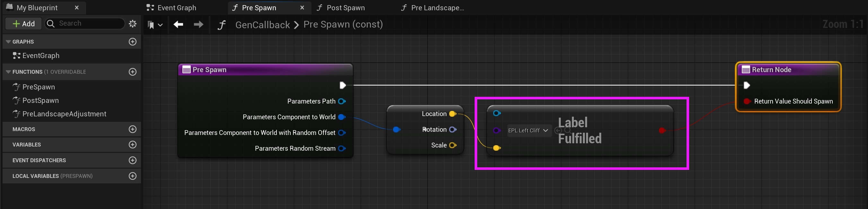868x209 pixels.
Task: Click the Location output pin
Action: pyautogui.click(x=453, y=114)
